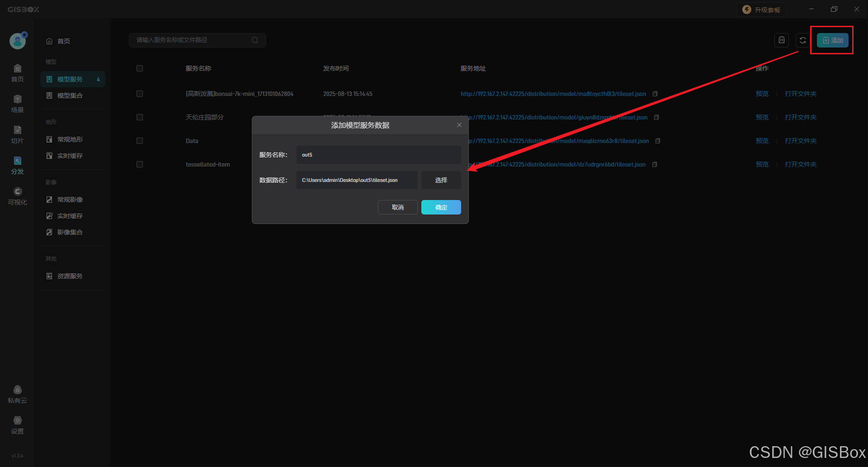
Task: Open the 首页 section in left rail
Action: pos(17,73)
